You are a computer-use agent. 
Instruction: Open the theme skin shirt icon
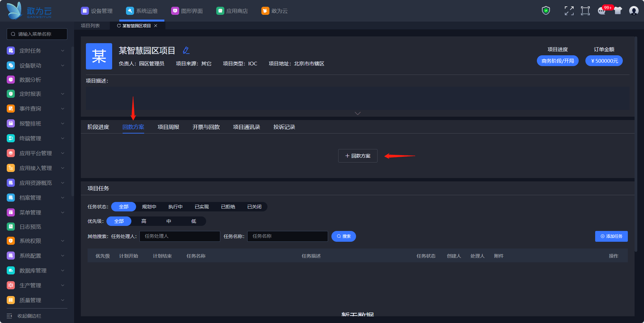pos(618,11)
